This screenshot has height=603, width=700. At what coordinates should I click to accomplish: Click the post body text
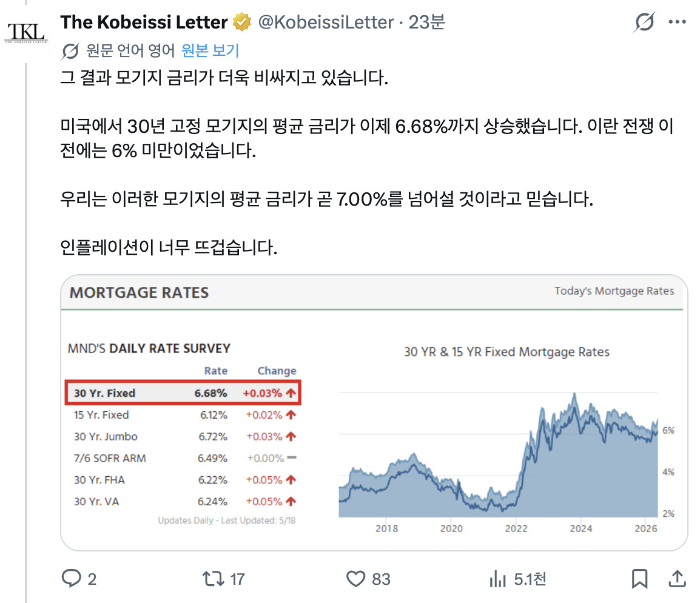[367, 162]
